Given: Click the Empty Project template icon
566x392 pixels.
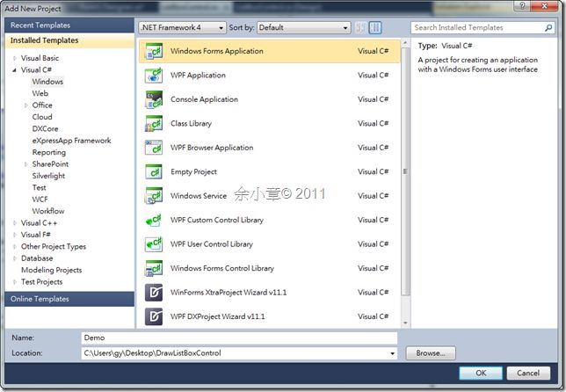Looking at the screenshot, I should pos(154,171).
